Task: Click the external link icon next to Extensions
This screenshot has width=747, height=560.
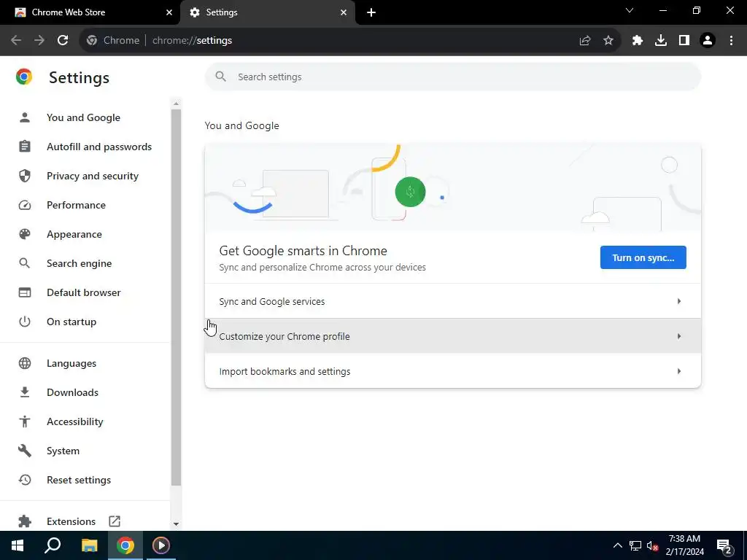Action: (115, 521)
